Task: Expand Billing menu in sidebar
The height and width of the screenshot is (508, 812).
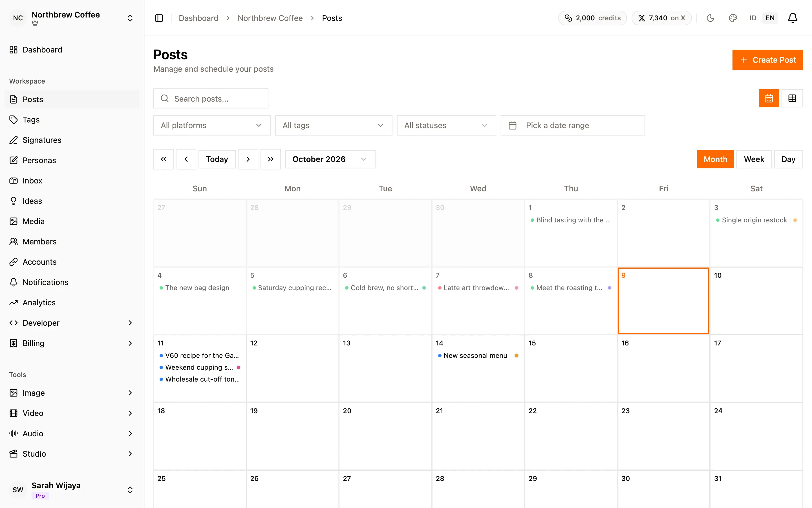Action: click(72, 343)
